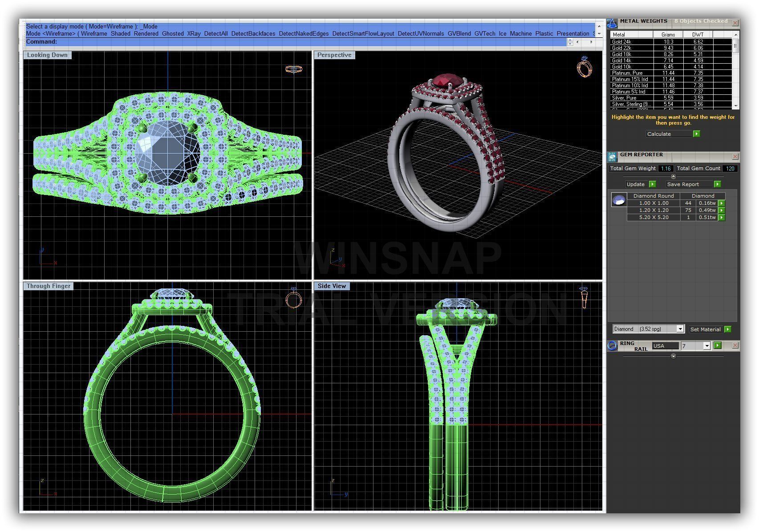
Task: Choose DetectNakedEdges mode option
Action: pos(304,33)
